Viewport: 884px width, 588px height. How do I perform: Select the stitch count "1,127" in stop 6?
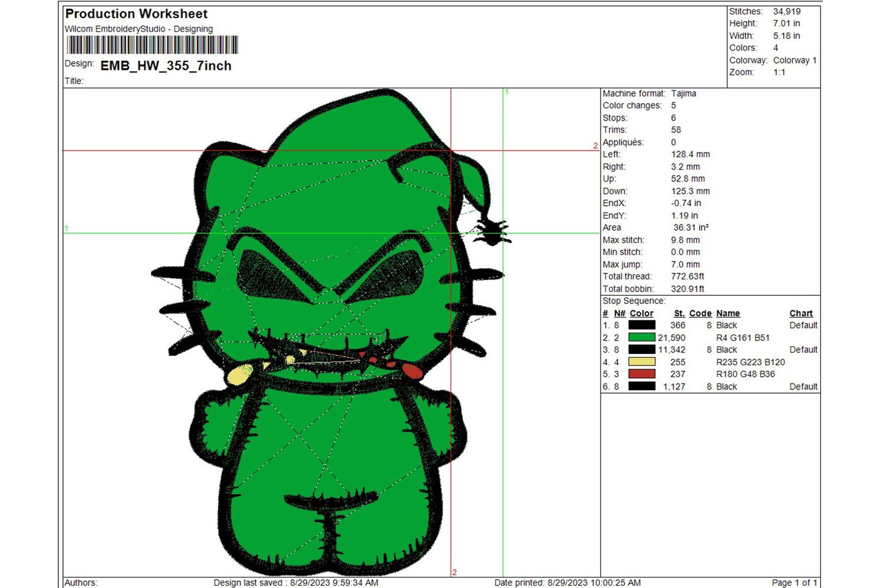pos(674,387)
